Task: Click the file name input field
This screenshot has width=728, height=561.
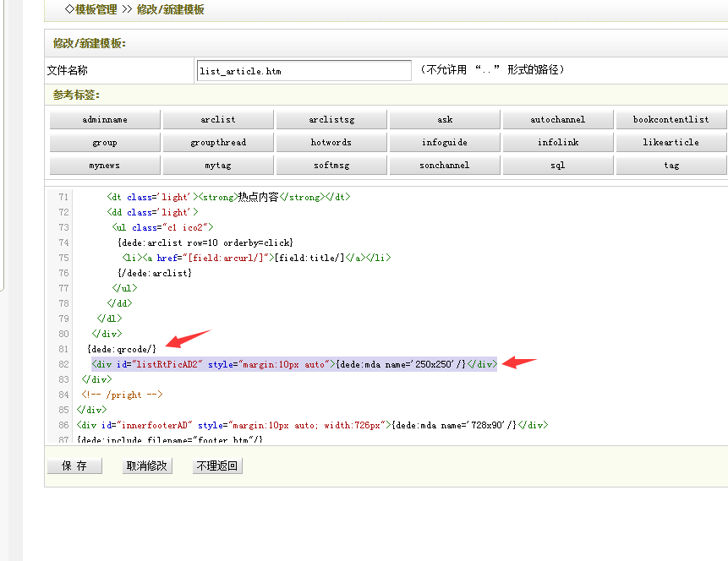Action: (x=304, y=71)
